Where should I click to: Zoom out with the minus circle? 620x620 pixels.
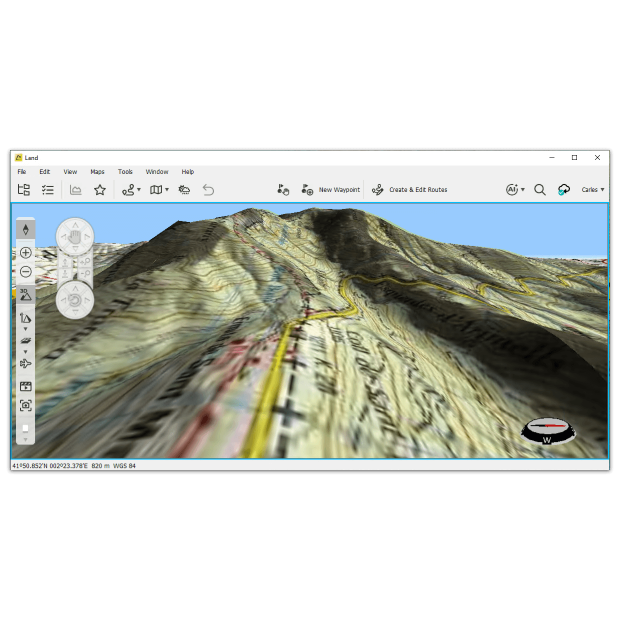point(26,272)
